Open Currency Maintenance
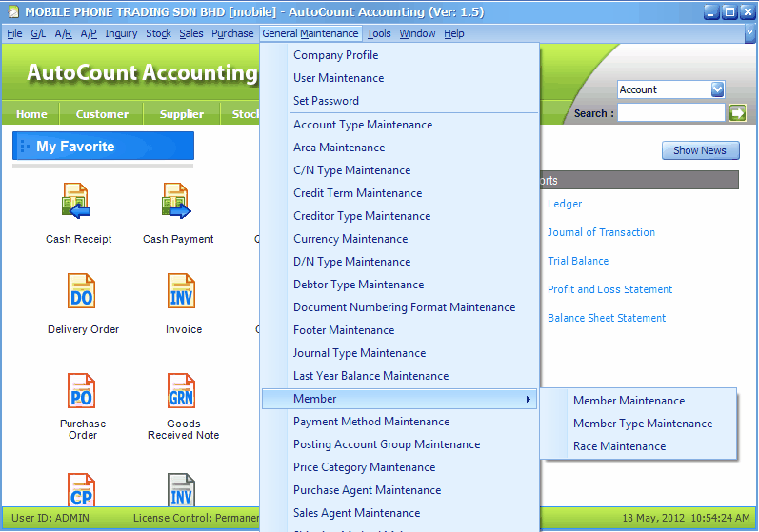759x532 pixels. click(x=400, y=239)
